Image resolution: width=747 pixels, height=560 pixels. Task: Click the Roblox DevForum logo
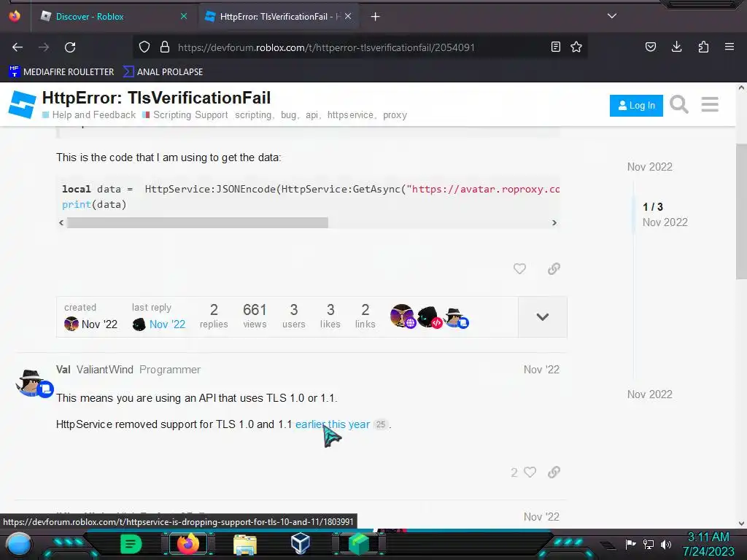click(22, 104)
